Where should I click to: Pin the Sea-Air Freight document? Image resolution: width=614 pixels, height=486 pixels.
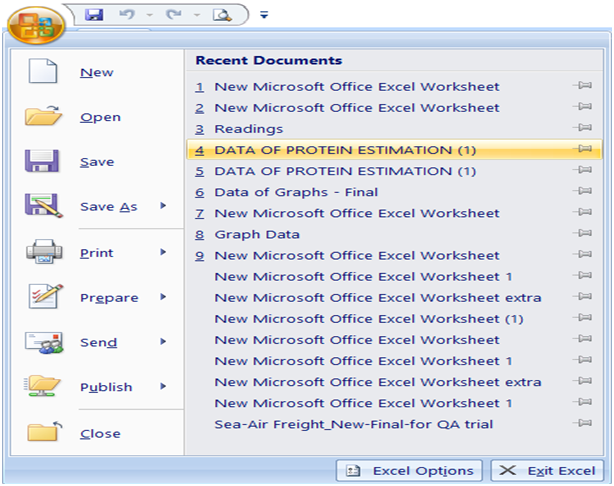click(x=582, y=423)
